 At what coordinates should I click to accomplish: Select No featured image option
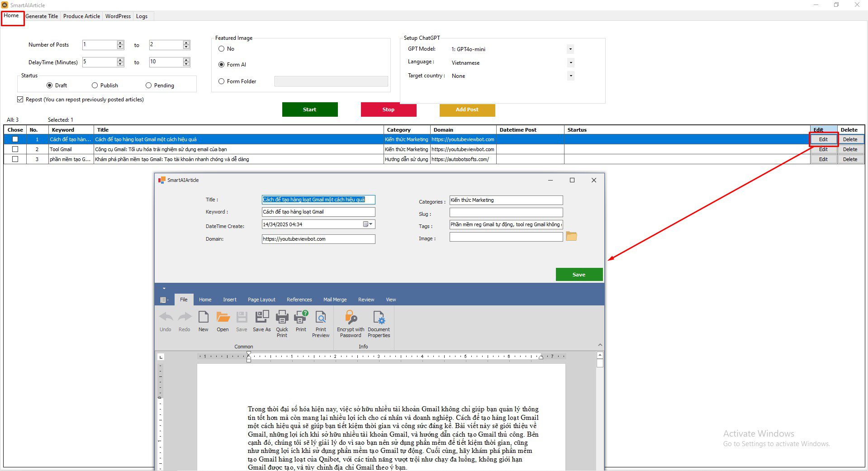point(222,49)
